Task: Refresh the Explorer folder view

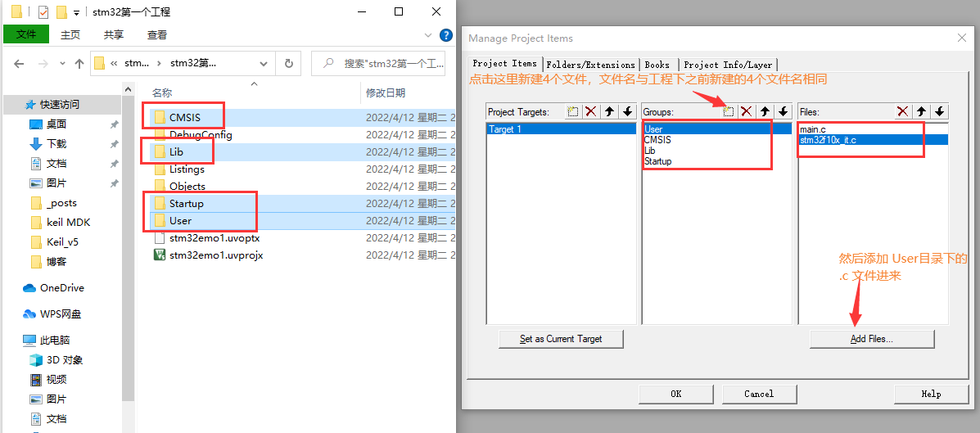Action: pyautogui.click(x=288, y=63)
